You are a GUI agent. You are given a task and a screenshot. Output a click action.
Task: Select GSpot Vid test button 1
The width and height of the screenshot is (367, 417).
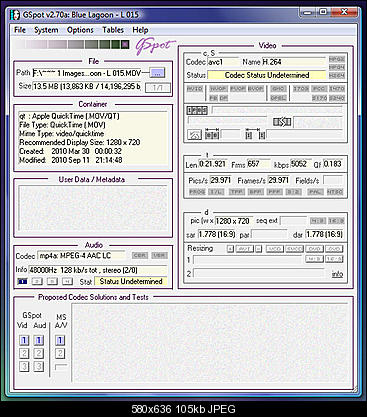pyautogui.click(x=24, y=340)
